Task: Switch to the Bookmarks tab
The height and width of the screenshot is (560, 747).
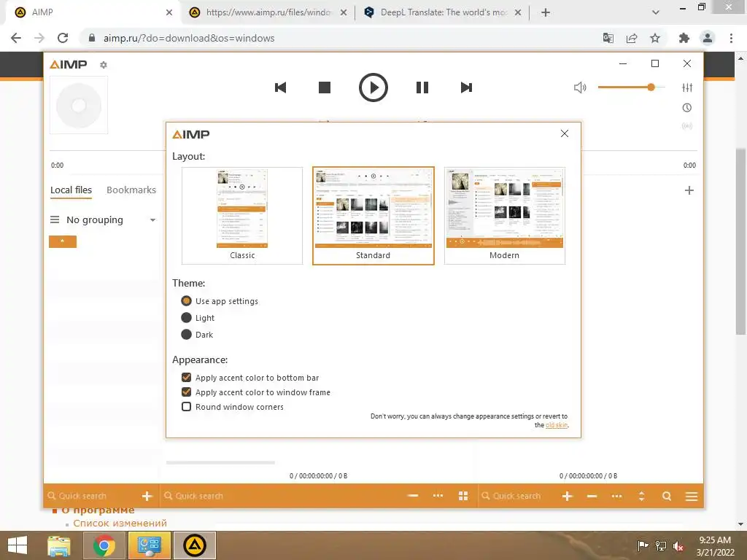Action: (131, 190)
